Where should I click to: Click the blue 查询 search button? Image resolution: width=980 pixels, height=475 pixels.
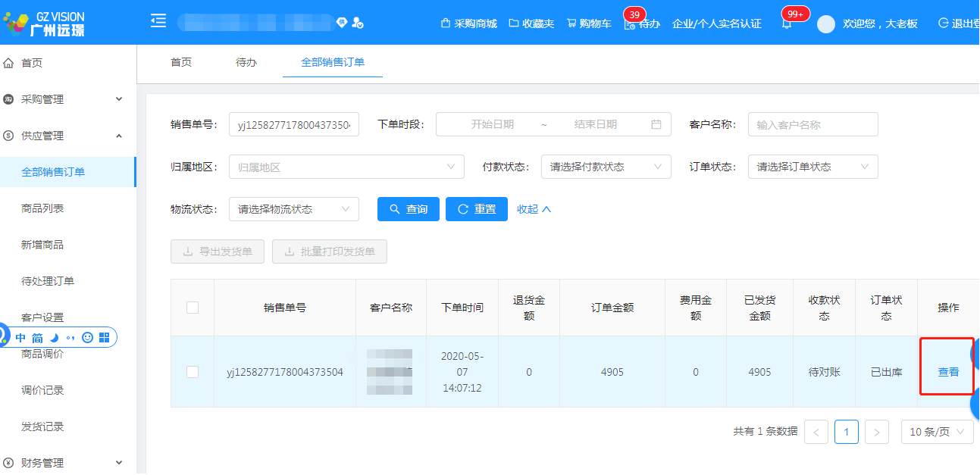coord(408,209)
